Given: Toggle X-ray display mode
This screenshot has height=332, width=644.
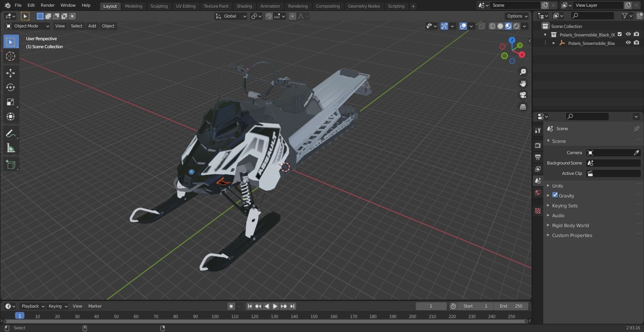Looking at the screenshot, I should tap(482, 26).
